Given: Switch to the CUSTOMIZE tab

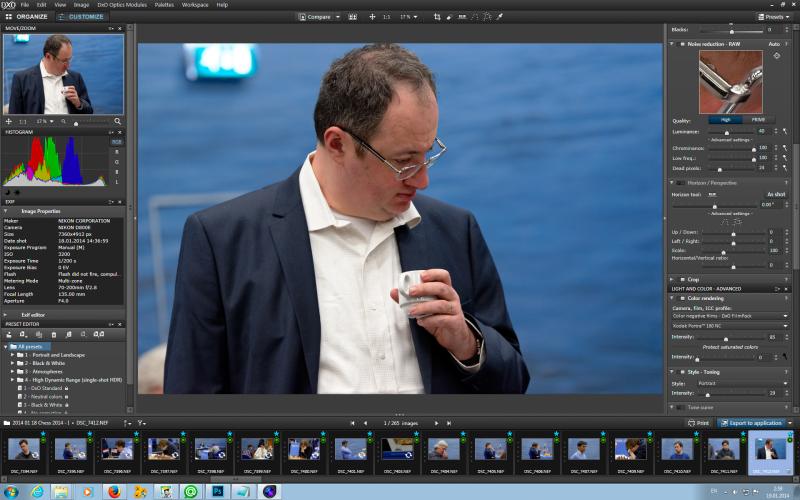Looking at the screenshot, I should click(81, 17).
